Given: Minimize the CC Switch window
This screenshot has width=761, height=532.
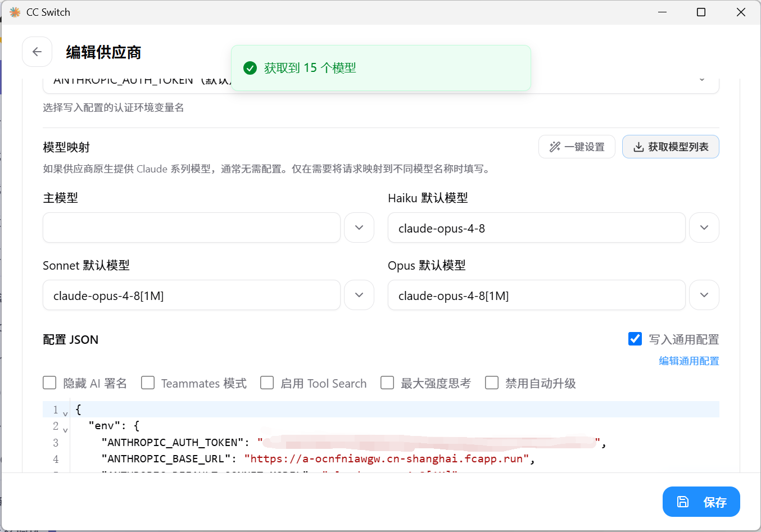Looking at the screenshot, I should 663,12.
